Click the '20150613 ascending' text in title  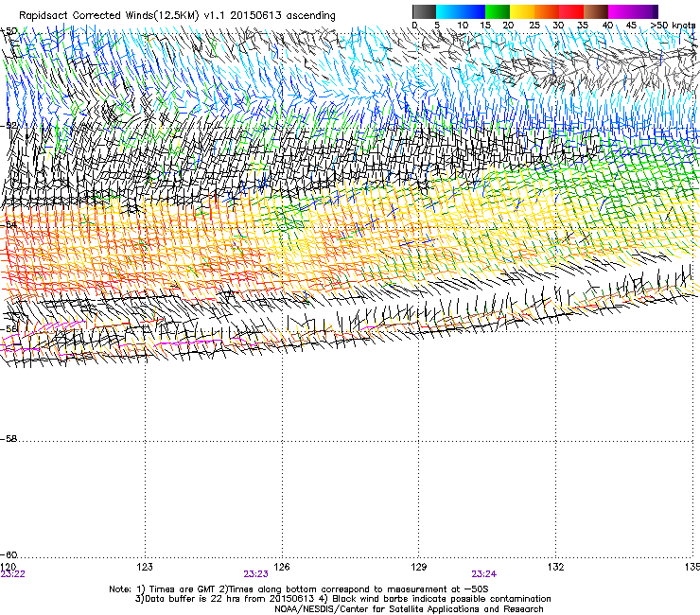(x=283, y=16)
